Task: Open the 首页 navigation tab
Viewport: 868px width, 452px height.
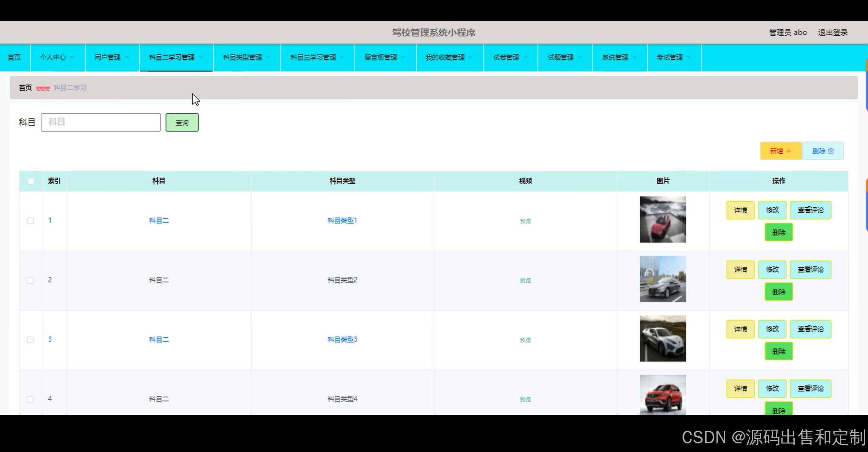Action: [x=14, y=57]
